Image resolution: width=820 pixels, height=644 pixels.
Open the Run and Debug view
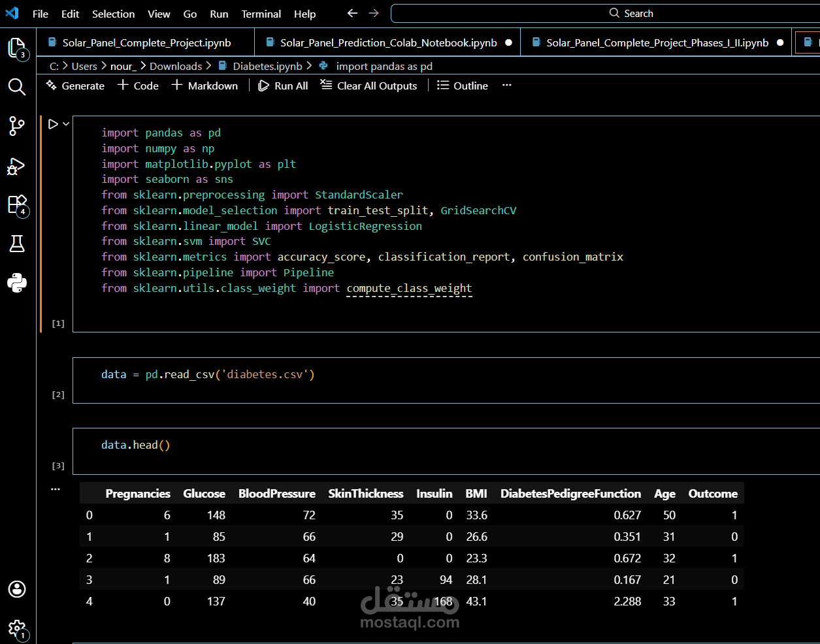[16, 167]
